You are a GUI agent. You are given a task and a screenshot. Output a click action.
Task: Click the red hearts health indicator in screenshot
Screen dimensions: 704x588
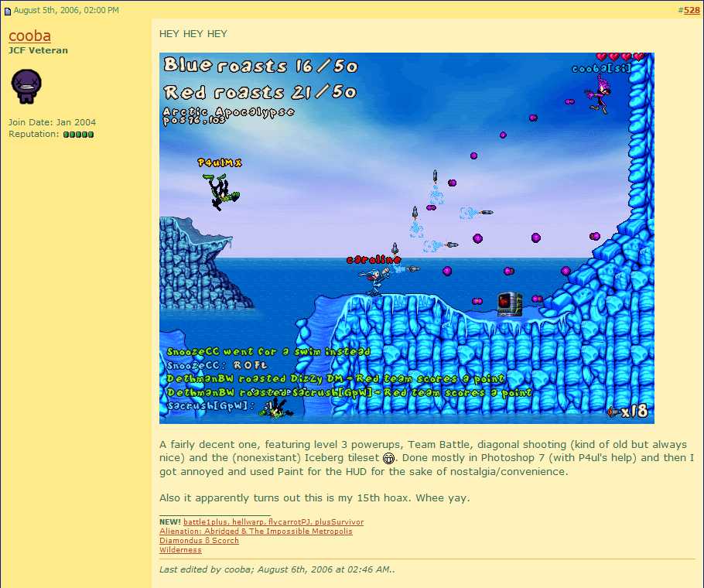[x=620, y=56]
